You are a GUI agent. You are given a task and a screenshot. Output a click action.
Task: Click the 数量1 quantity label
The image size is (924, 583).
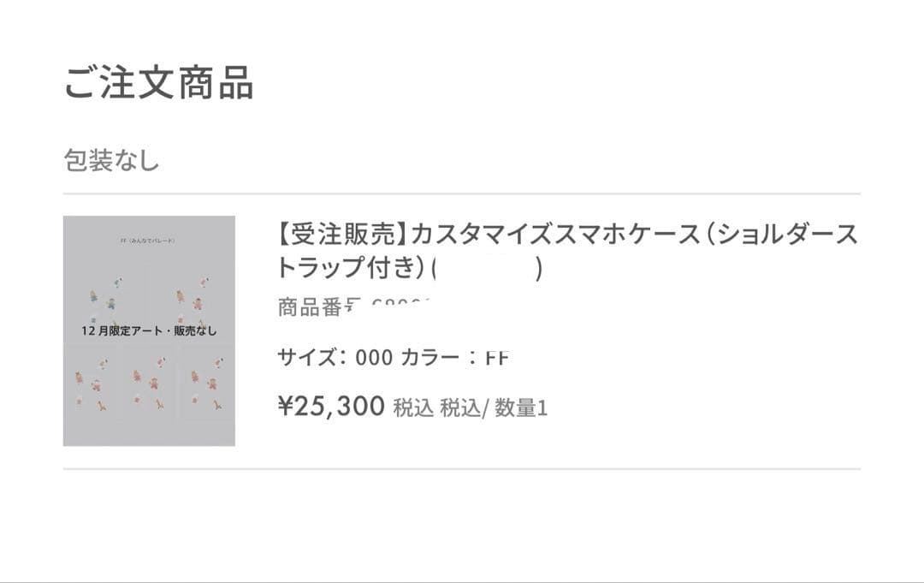click(x=520, y=408)
